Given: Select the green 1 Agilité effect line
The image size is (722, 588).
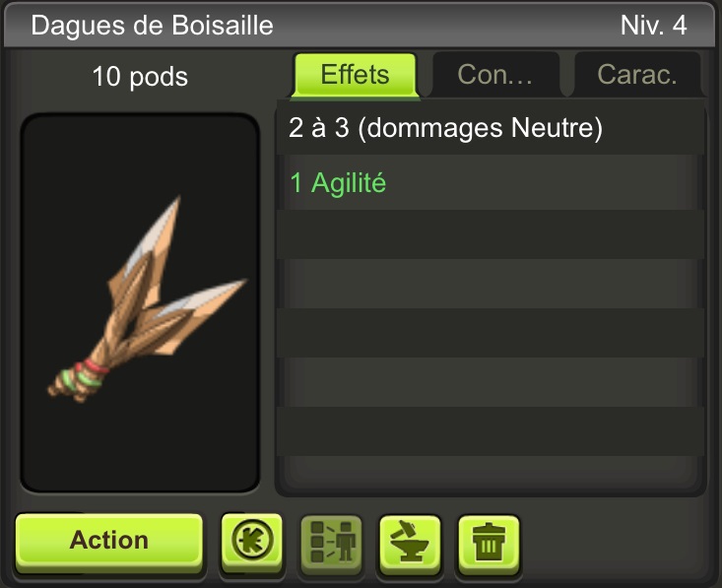Looking at the screenshot, I should click(x=338, y=183).
